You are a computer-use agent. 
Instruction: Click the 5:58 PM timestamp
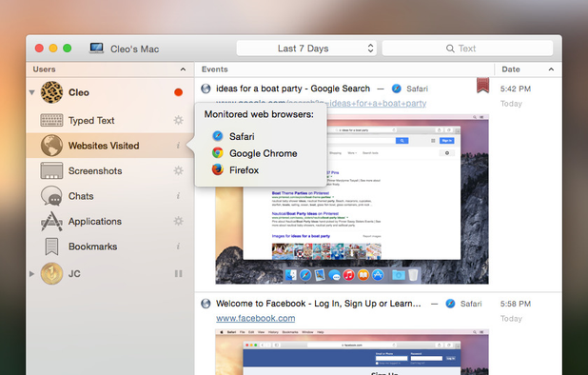(x=516, y=304)
